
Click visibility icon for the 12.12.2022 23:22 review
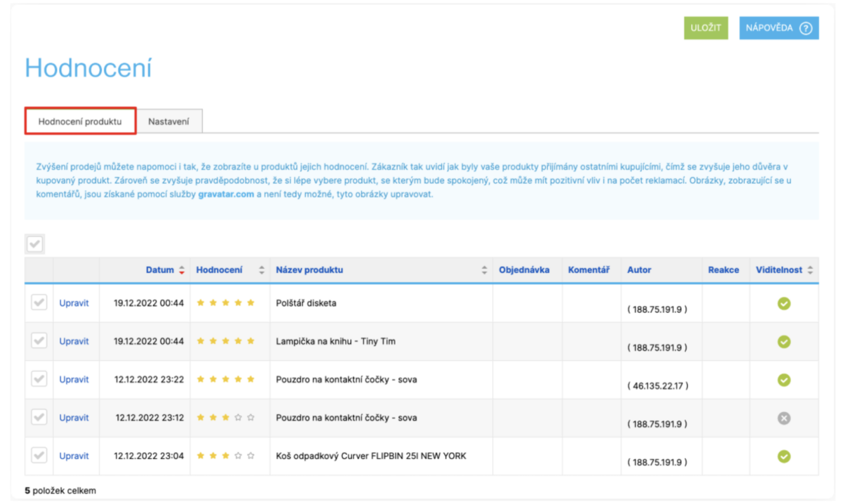click(x=784, y=380)
